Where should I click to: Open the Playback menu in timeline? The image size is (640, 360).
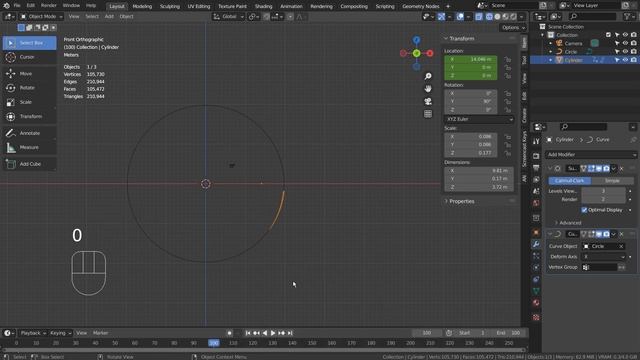33,333
